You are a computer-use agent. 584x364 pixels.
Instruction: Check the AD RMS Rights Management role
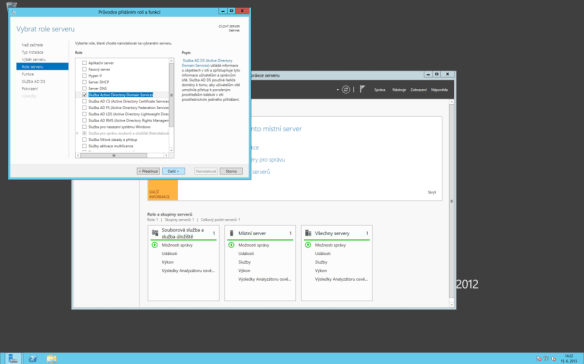tap(85, 120)
